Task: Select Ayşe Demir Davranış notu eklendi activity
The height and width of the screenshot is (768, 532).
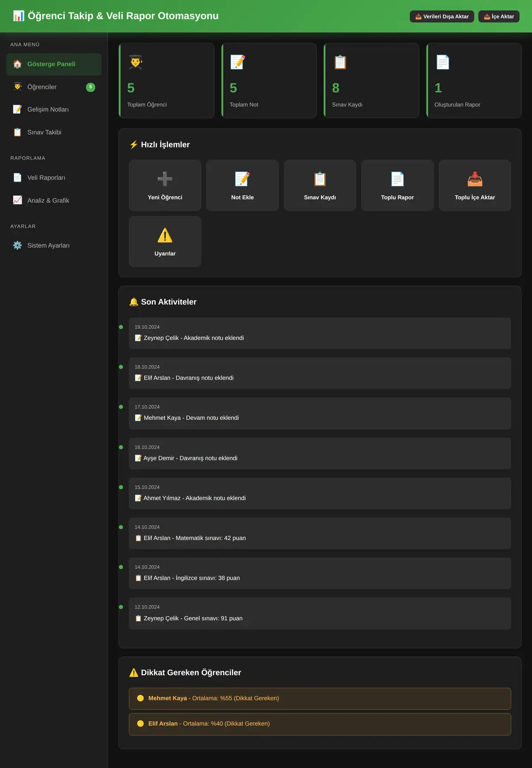Action: pyautogui.click(x=320, y=453)
